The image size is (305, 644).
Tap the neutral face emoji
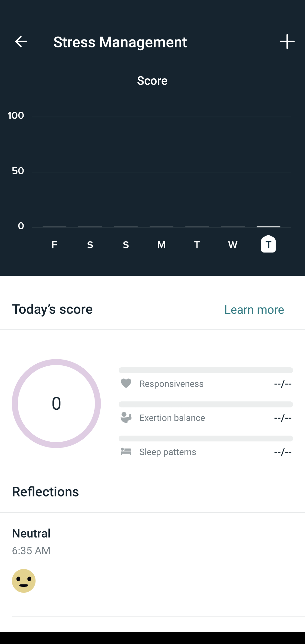pos(24,581)
